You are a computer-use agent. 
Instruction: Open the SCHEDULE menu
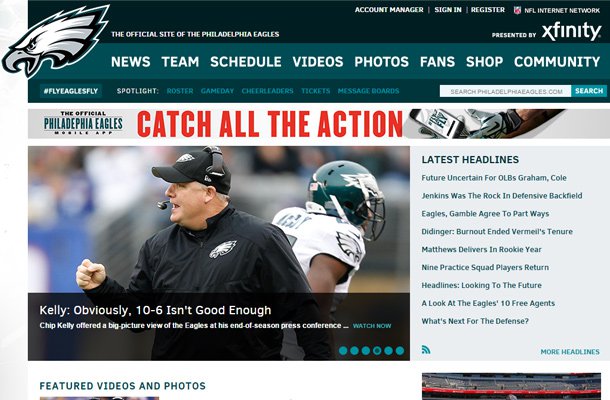coord(246,61)
